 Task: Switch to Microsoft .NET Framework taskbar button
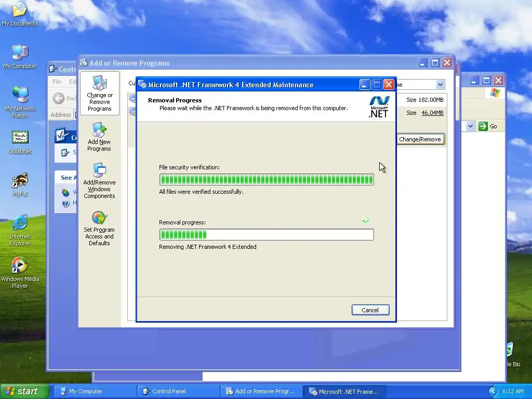(x=344, y=391)
